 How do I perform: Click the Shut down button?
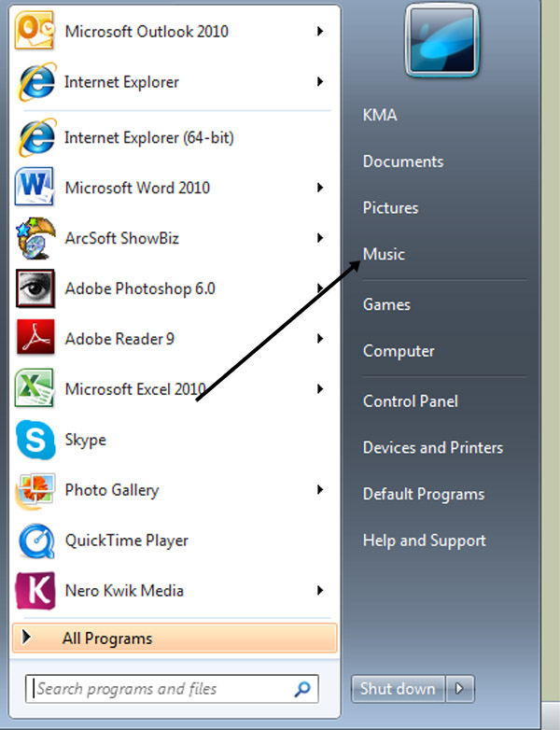click(398, 688)
